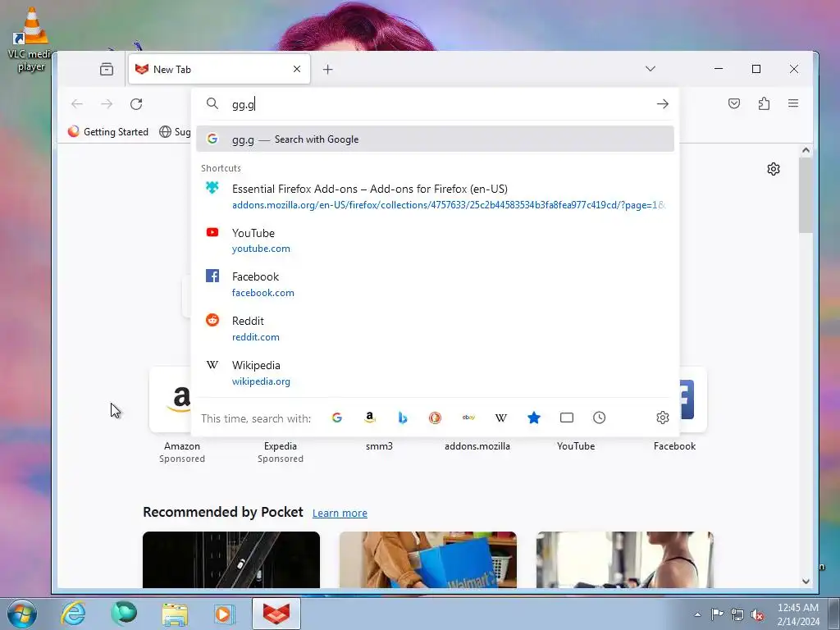
Task: Click the page scroll down arrow
Action: coord(806,582)
